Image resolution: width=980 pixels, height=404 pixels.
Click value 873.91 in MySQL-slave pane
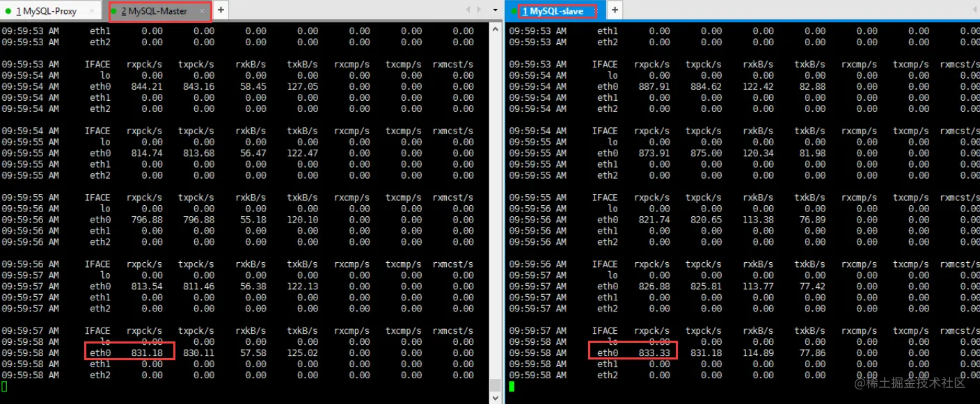(654, 153)
